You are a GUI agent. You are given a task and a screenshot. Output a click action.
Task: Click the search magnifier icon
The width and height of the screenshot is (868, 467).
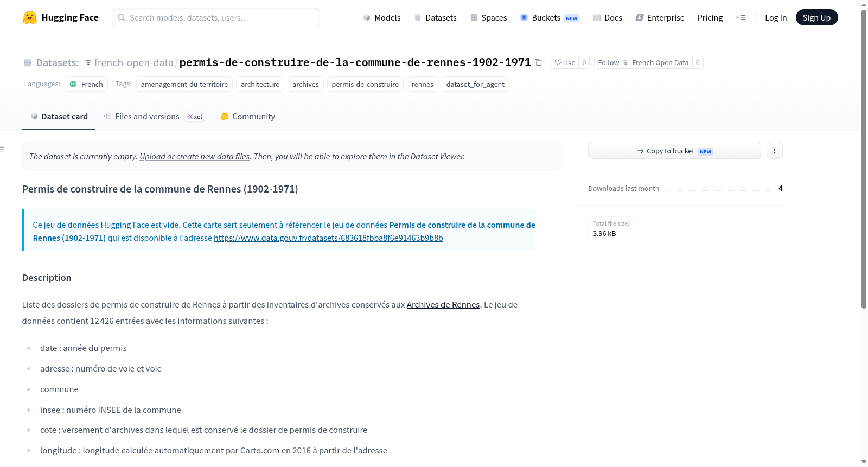[x=122, y=17]
